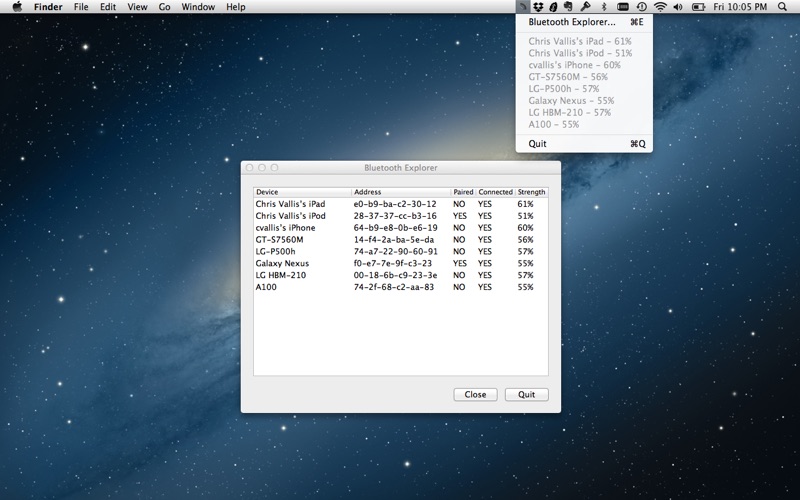Click GT-S7560M – 56% menu entry
Viewport: 800px width, 500px height.
584,77
